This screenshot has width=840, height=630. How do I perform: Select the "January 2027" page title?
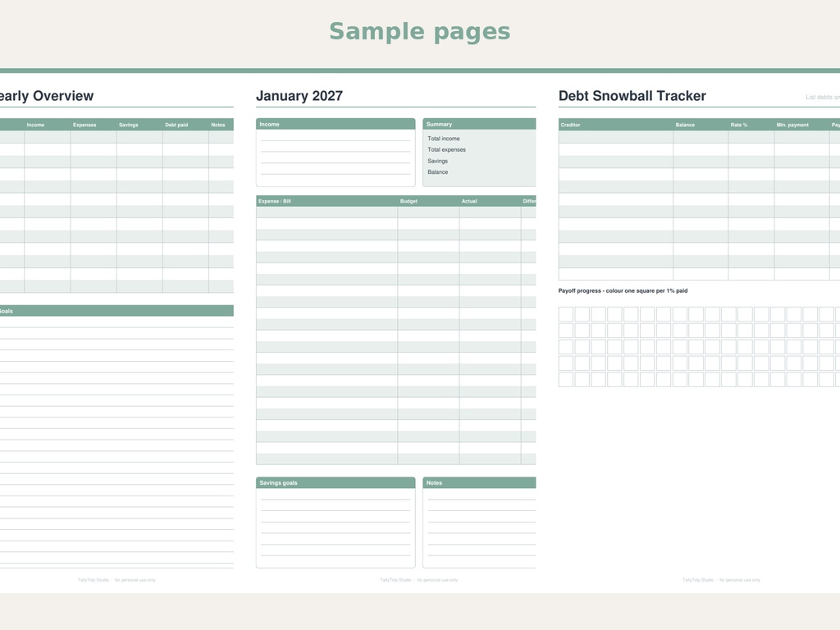click(299, 96)
